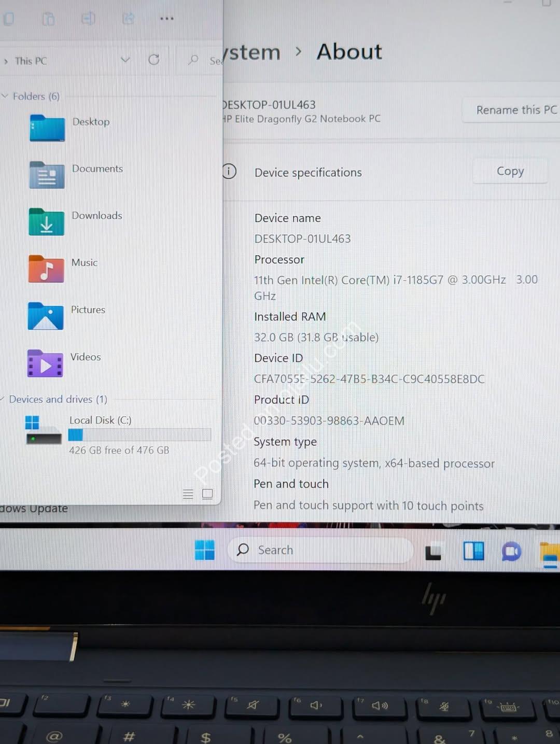Open the Videos folder icon
The image size is (560, 744).
tap(45, 363)
